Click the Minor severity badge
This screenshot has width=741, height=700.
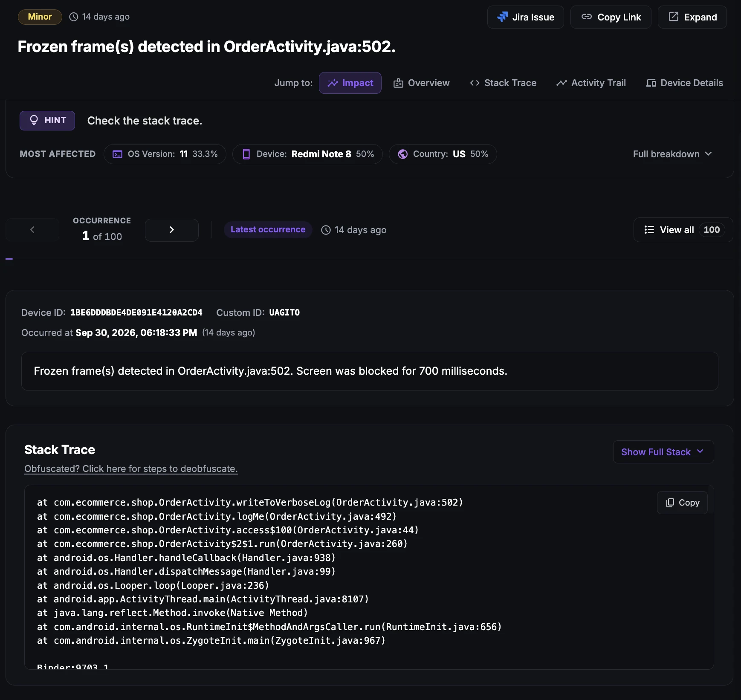coord(40,17)
